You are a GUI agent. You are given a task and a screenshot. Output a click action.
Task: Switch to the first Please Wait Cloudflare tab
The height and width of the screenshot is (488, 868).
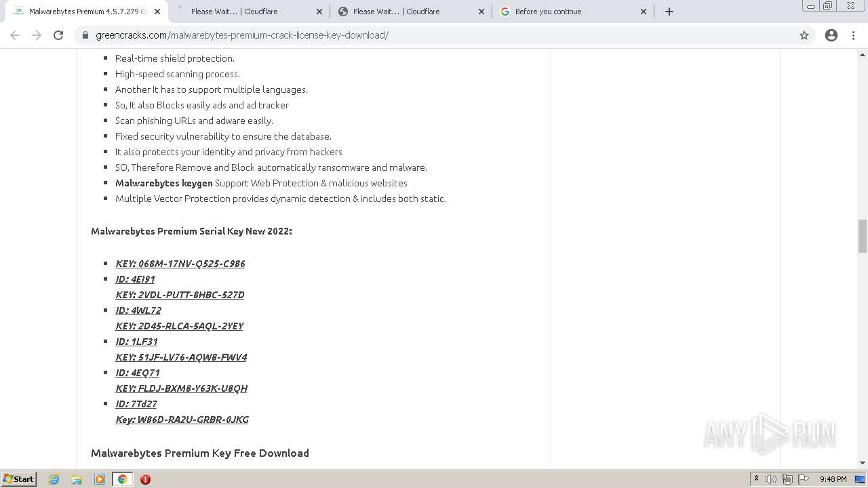click(x=249, y=12)
